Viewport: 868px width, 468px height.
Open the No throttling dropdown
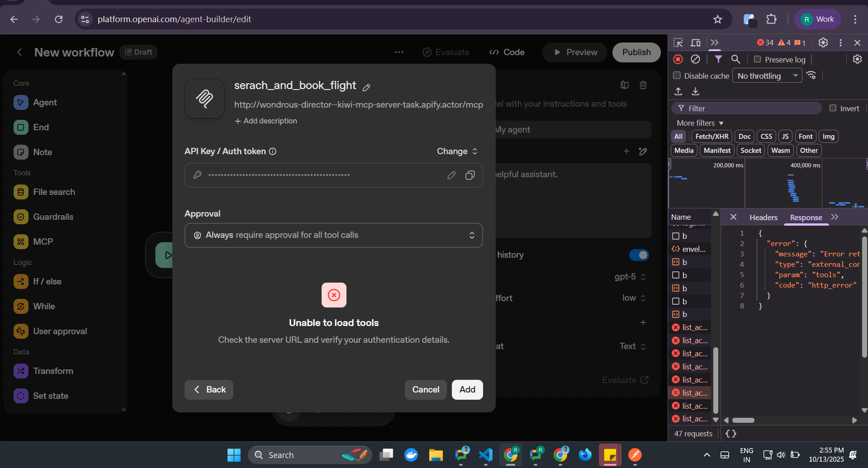tap(768, 76)
